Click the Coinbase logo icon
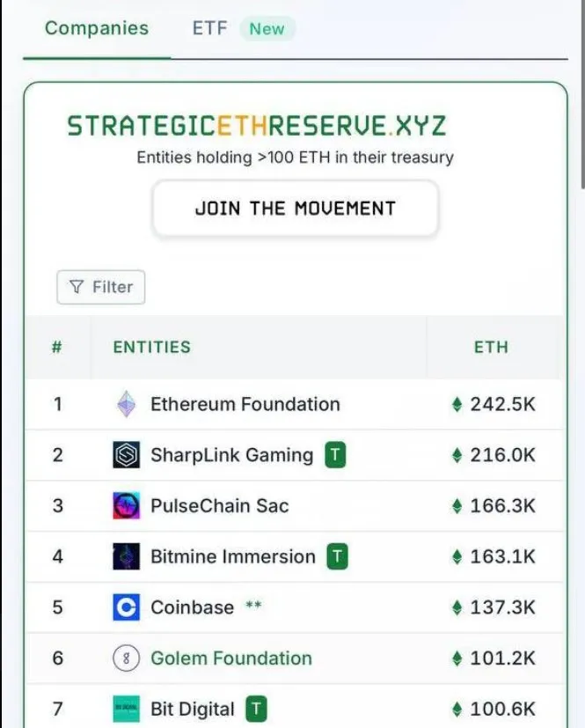The width and height of the screenshot is (585, 728). (x=125, y=607)
